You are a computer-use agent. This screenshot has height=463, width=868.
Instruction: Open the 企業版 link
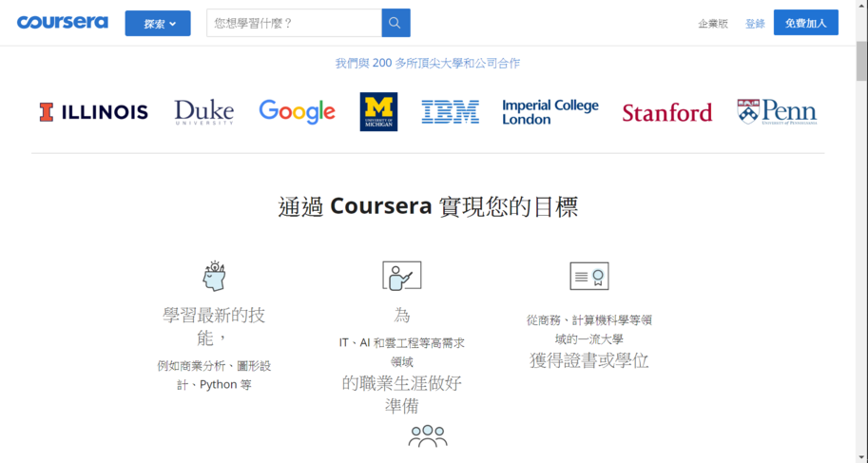tap(713, 23)
